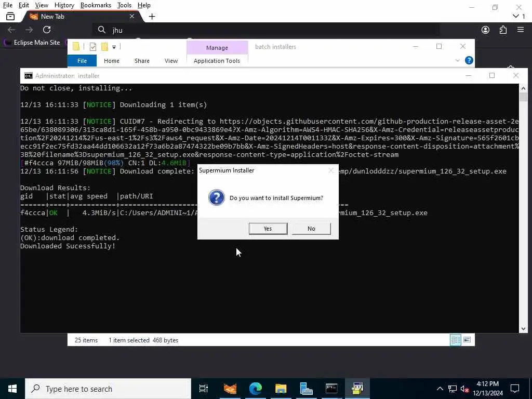Open notification center icon
This screenshot has height=399, width=532.
(x=515, y=389)
